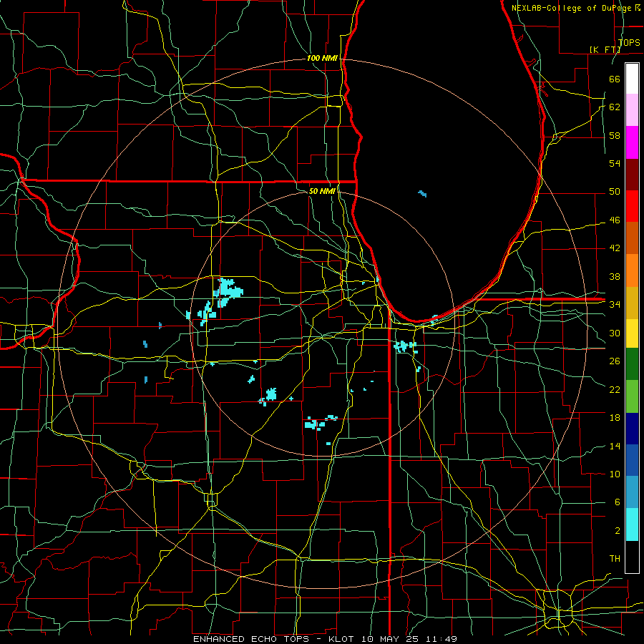This screenshot has width=644, height=644.
Task: Click the small echo over Lake Michigan
Action: pyautogui.click(x=422, y=193)
